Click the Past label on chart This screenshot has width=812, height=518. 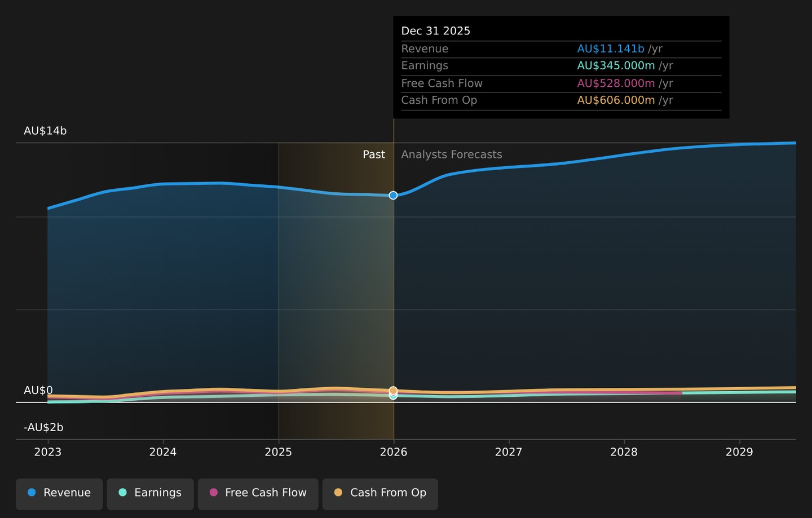click(x=374, y=154)
